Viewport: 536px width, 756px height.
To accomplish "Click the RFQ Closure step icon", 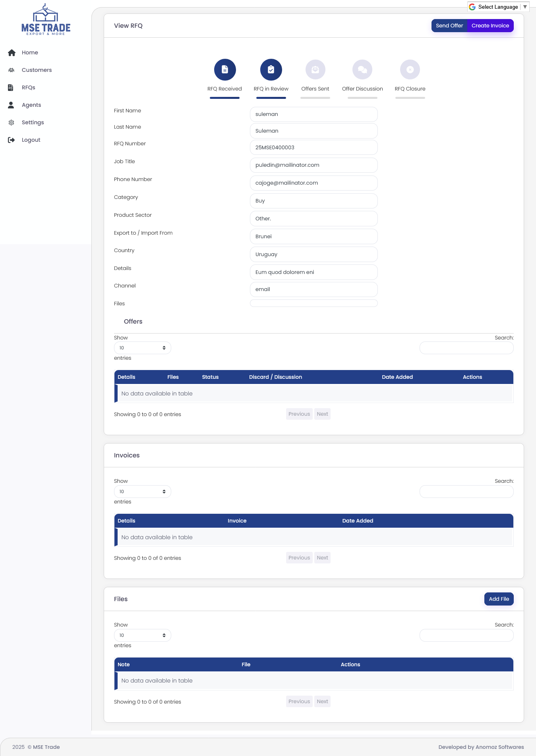I will [x=410, y=70].
